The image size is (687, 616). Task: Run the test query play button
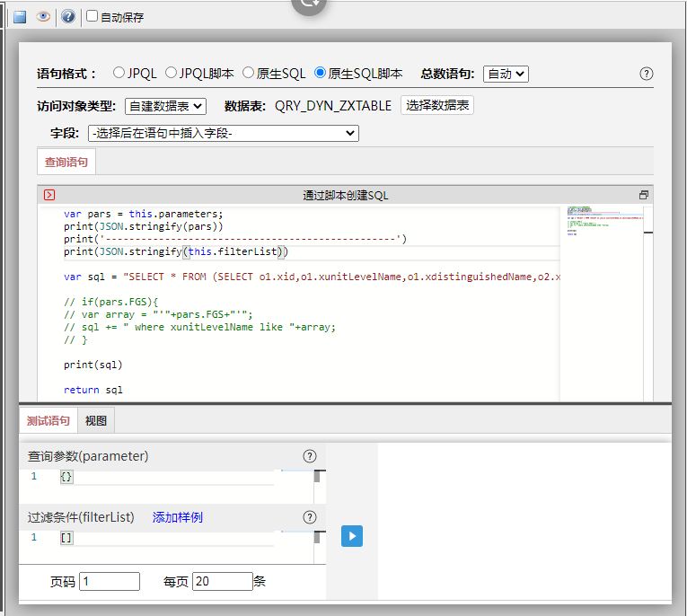[352, 536]
